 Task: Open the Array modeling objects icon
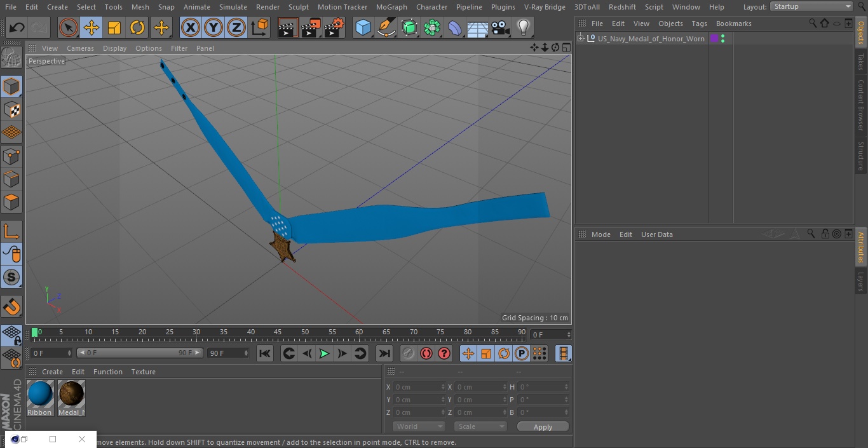(x=432, y=28)
